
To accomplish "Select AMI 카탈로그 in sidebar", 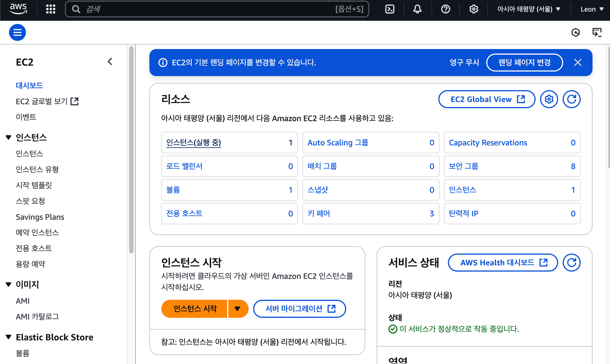I will coord(37,317).
